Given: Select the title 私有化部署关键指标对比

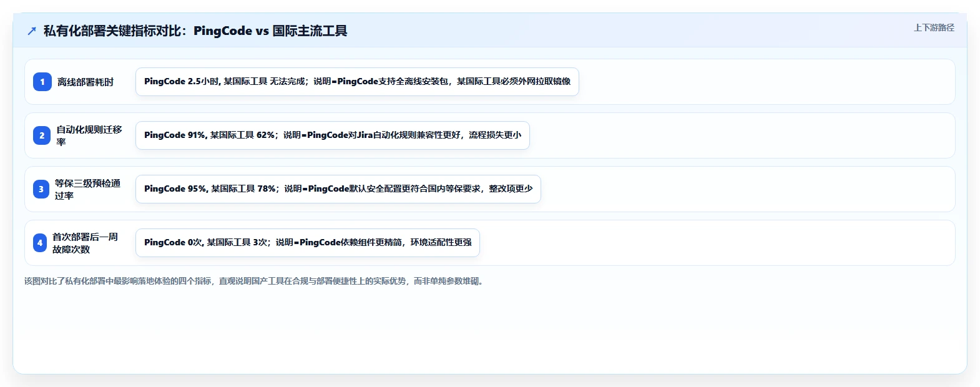Looking at the screenshot, I should coord(195,31).
